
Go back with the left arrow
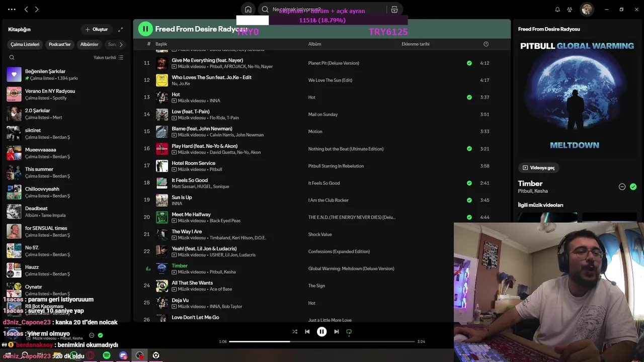pyautogui.click(x=26, y=9)
